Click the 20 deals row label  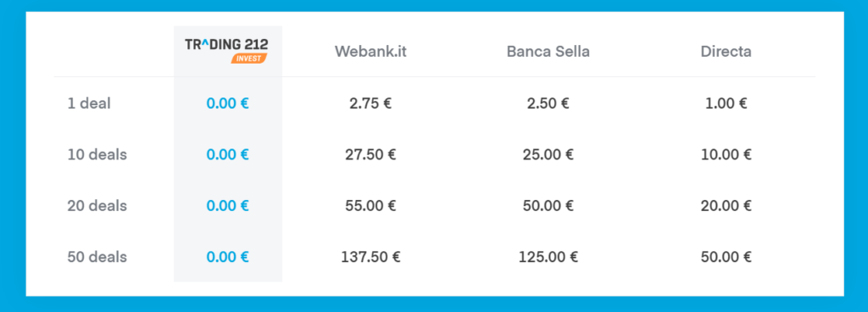pos(97,206)
